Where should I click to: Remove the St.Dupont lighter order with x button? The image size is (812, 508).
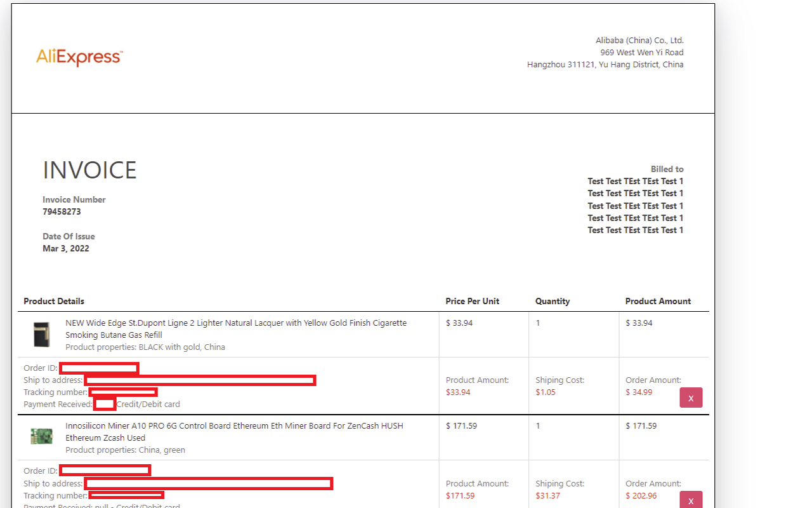(x=691, y=398)
